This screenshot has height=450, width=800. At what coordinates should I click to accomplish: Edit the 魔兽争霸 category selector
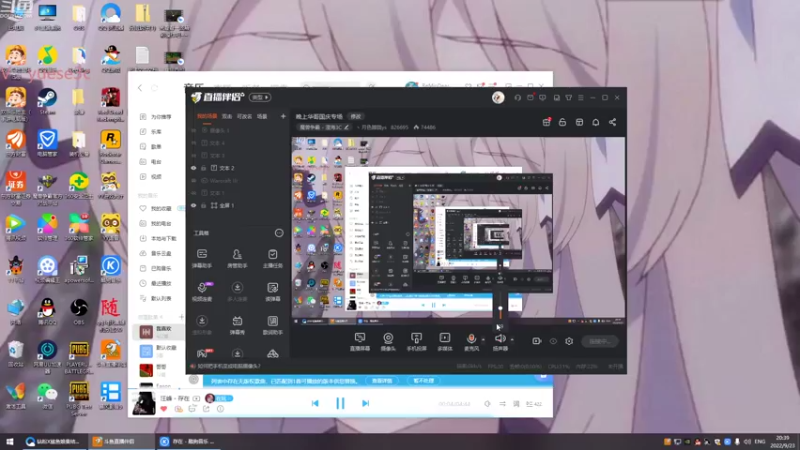tap(323, 128)
